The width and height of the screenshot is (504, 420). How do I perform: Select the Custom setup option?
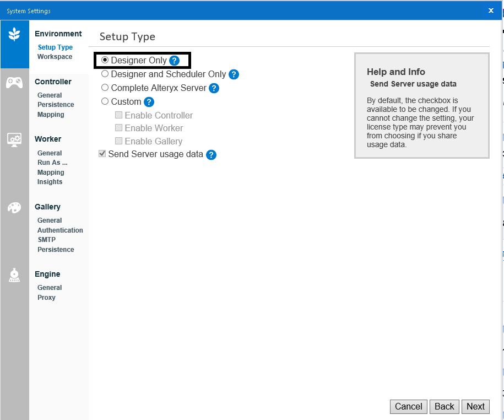105,101
